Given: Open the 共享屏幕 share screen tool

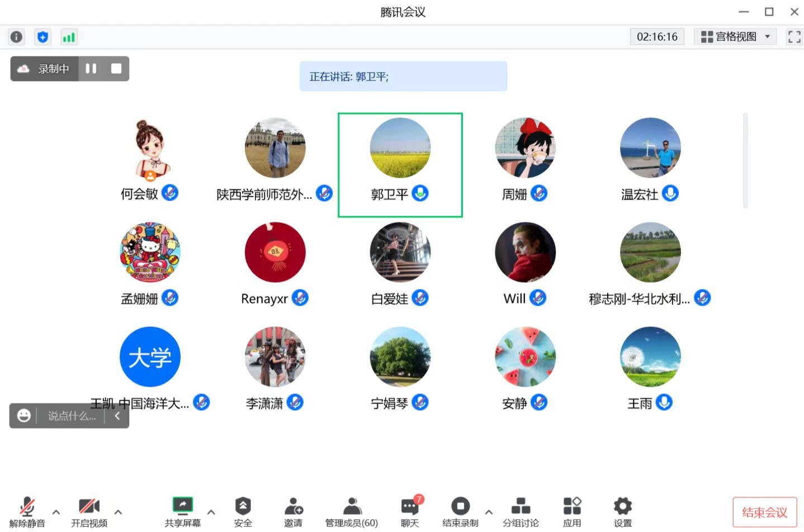Looking at the screenshot, I should coord(182,511).
